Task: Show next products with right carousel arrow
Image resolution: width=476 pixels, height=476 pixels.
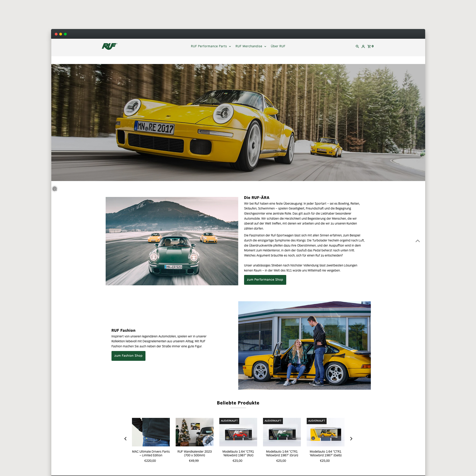Action: click(x=351, y=439)
